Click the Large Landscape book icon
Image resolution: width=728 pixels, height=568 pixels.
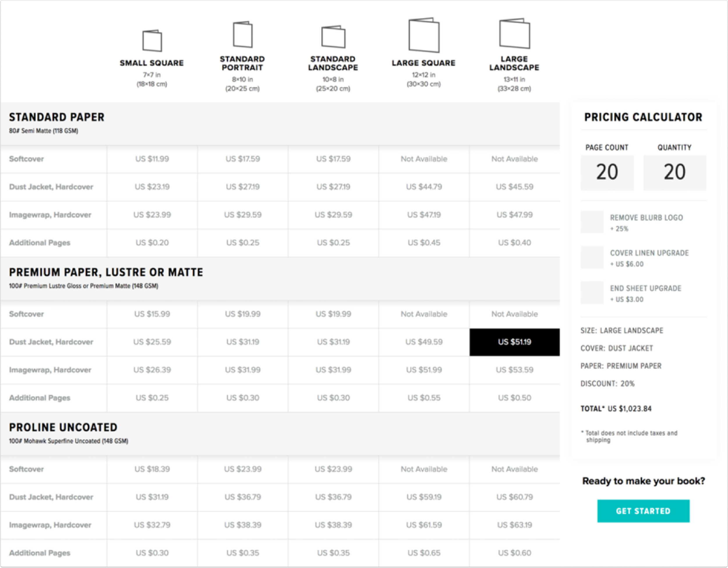[514, 34]
